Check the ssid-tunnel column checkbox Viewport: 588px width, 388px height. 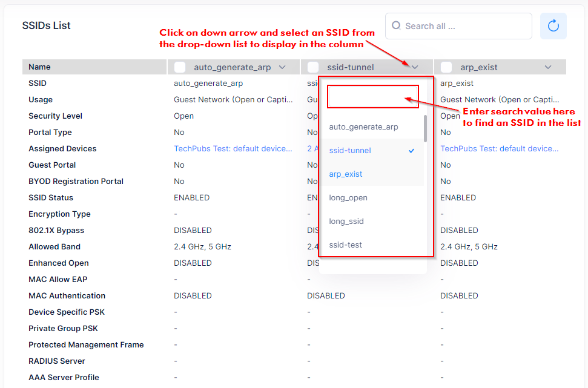pyautogui.click(x=313, y=67)
